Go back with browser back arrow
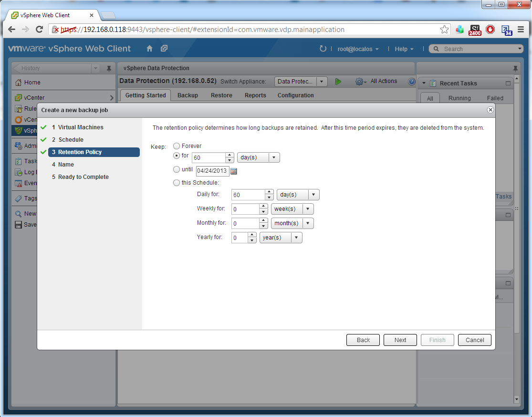Viewport: 532px width, 417px height. pyautogui.click(x=11, y=30)
